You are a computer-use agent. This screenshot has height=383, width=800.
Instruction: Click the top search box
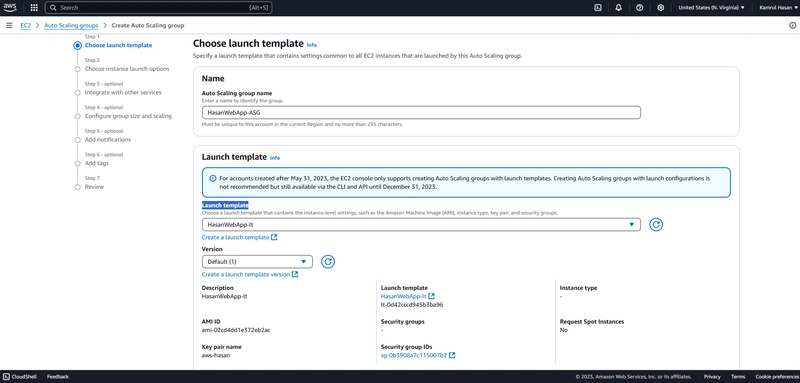pos(159,8)
